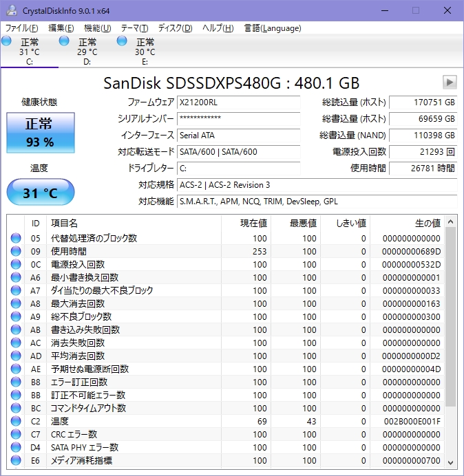Image resolution: width=464 pixels, height=476 pixels.
Task: Open the ヘルプ(H) menu
Action: point(218,28)
